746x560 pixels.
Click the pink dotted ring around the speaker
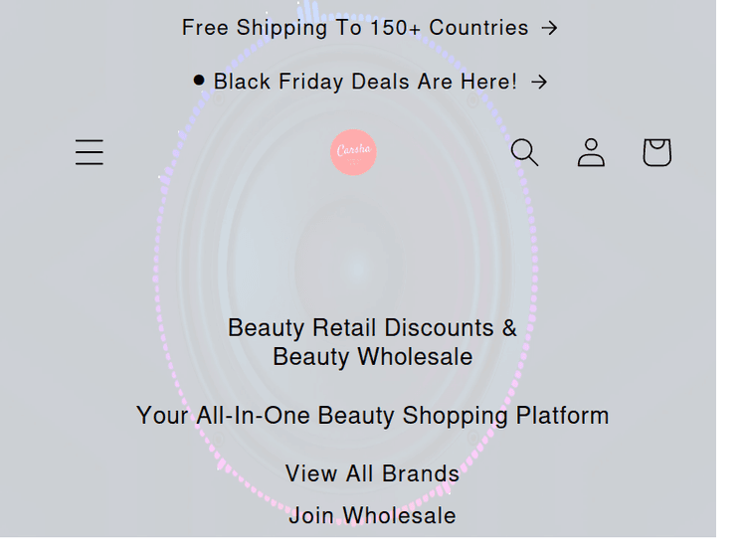(157, 267)
